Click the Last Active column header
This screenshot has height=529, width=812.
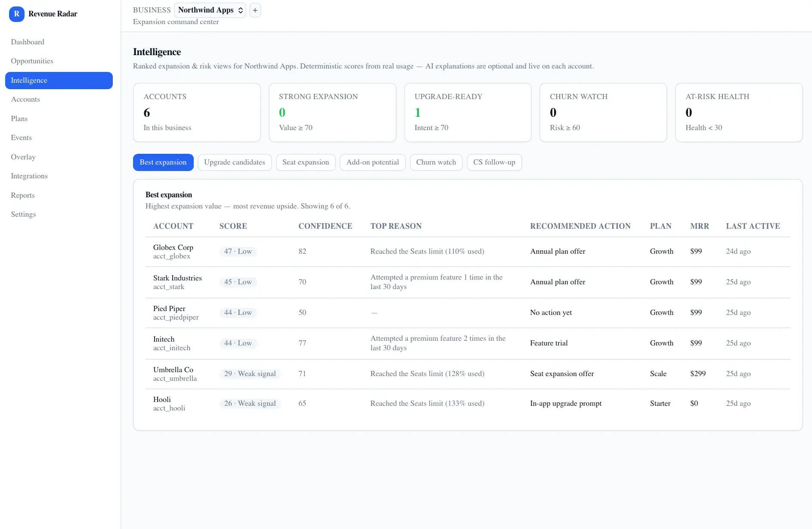[x=753, y=226]
